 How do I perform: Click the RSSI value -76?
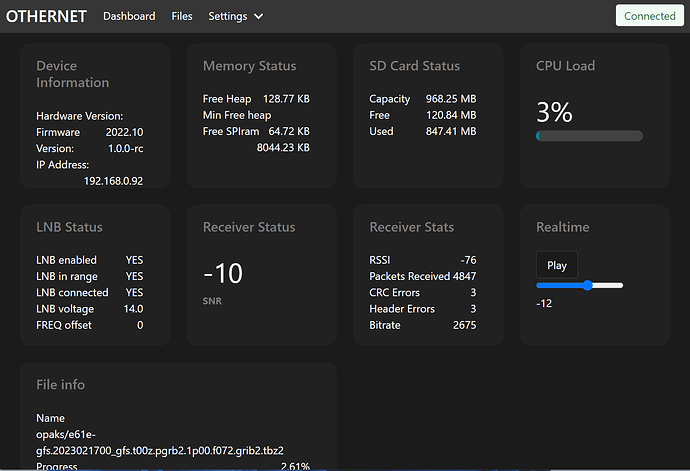click(468, 260)
